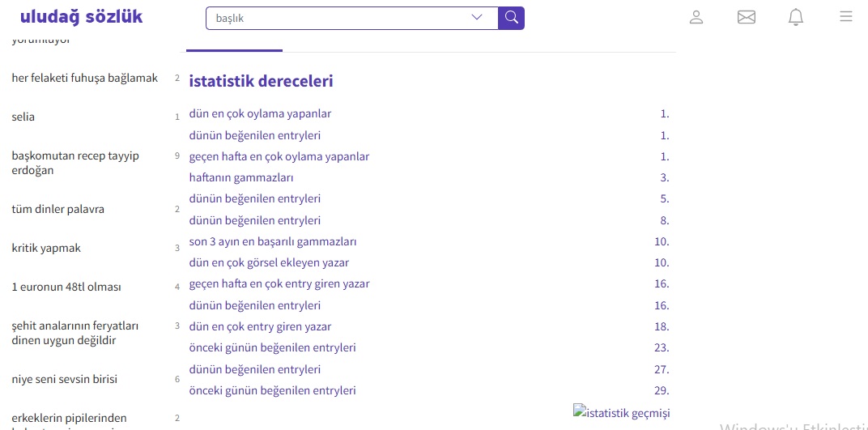Click the istatistik geçmişi image
The image size is (868, 430).
[621, 412]
